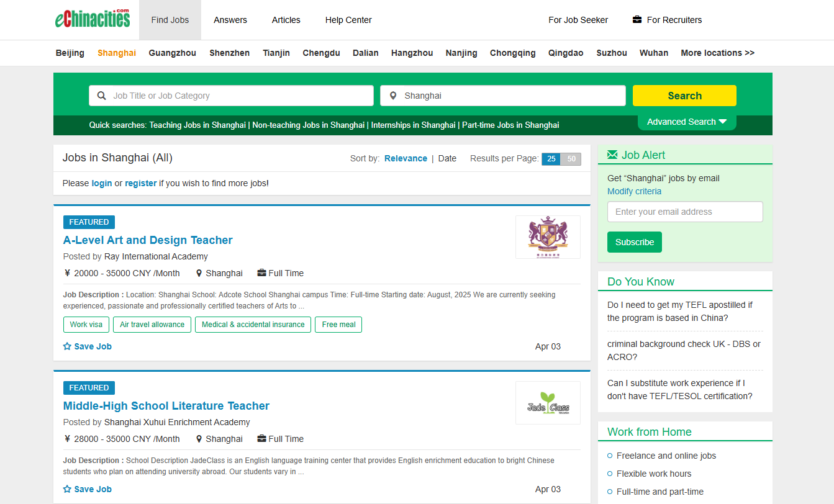The height and width of the screenshot is (504, 834).
Task: Open Middle-High School Literature Teacher job
Action: click(166, 406)
